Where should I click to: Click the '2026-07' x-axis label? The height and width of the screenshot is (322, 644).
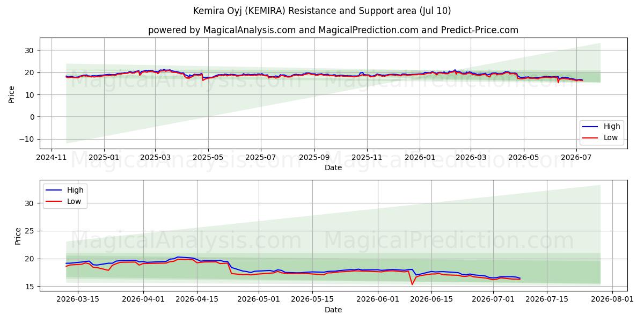576,158
